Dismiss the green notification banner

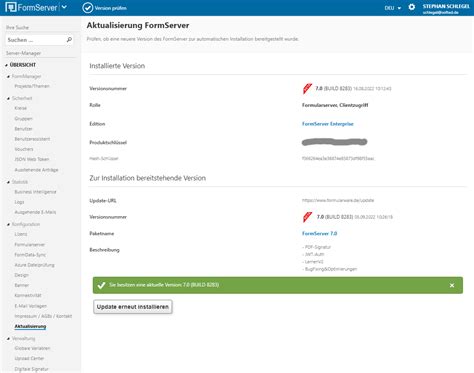click(x=452, y=285)
